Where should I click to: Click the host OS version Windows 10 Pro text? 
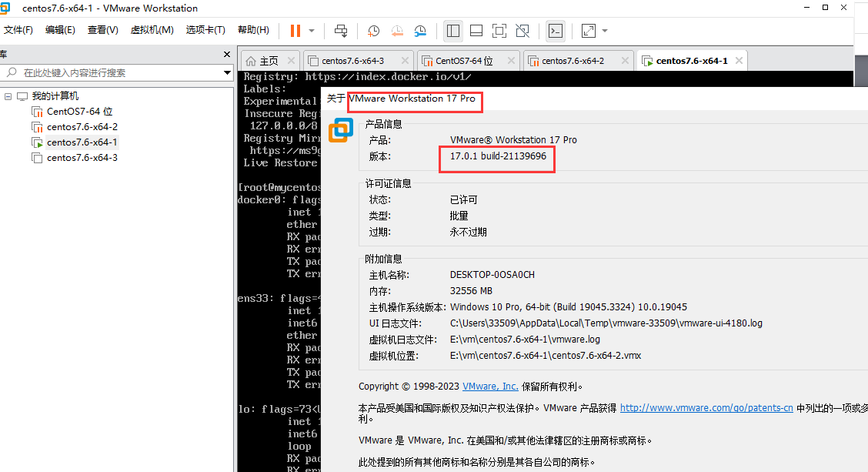(569, 307)
